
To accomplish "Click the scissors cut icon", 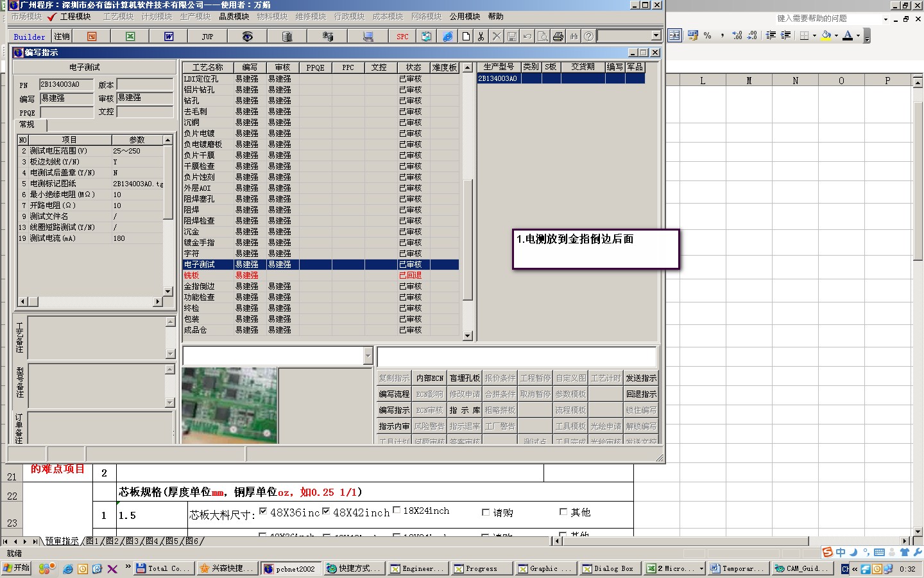I will click(x=481, y=37).
